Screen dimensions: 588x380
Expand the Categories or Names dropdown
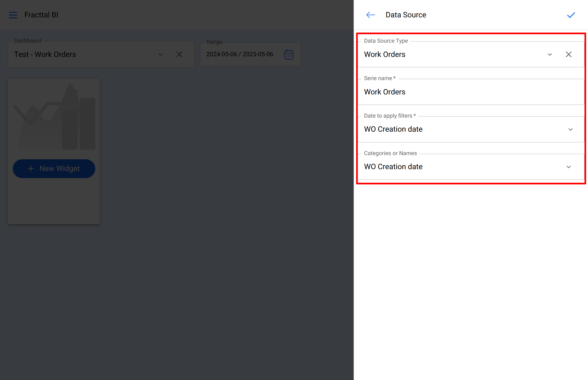click(x=568, y=167)
